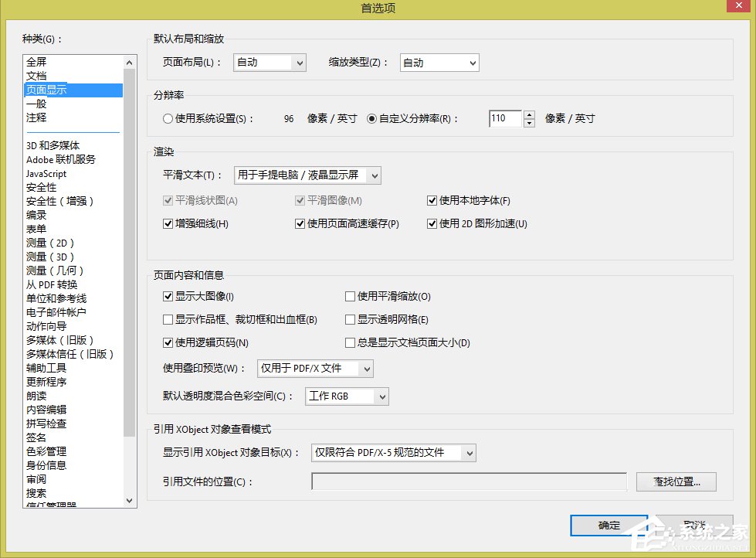756x558 pixels.
Task: Enable 显示透明网格 checkbox
Action: coord(350,318)
